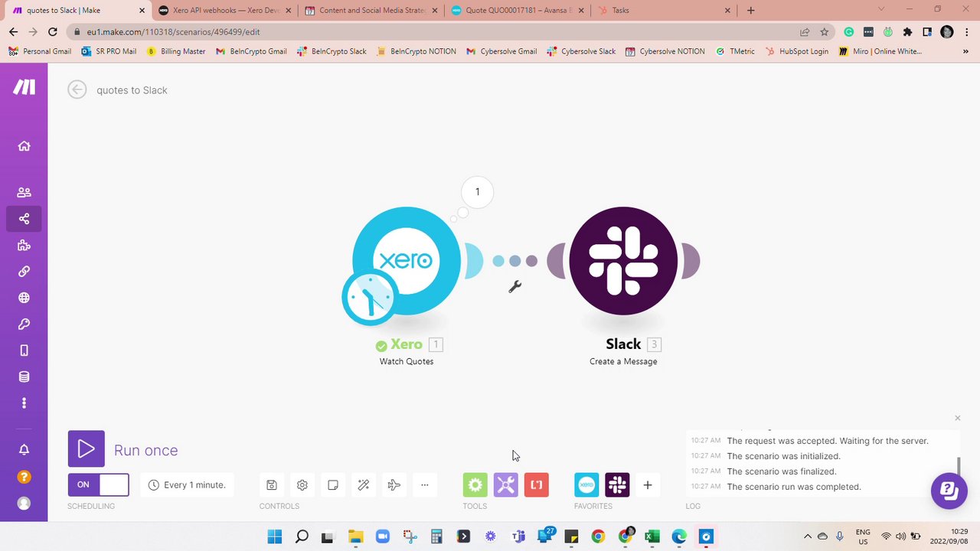Open the user profile avatar in sidebar

(24, 504)
